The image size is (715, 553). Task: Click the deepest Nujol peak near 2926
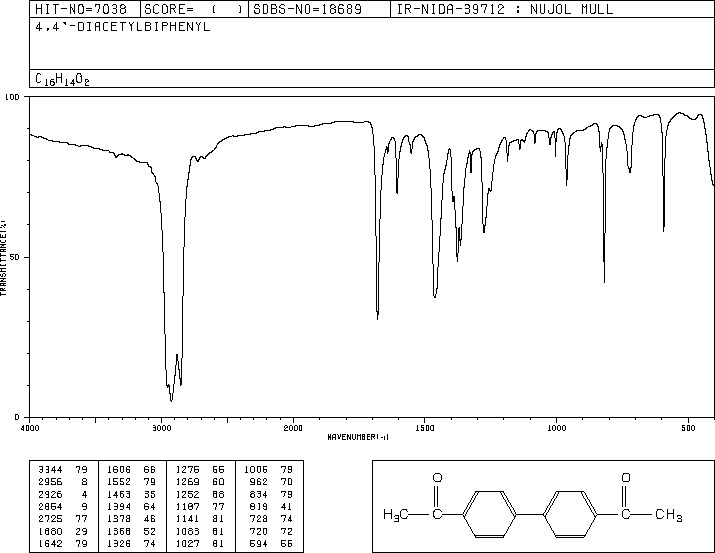tap(171, 400)
